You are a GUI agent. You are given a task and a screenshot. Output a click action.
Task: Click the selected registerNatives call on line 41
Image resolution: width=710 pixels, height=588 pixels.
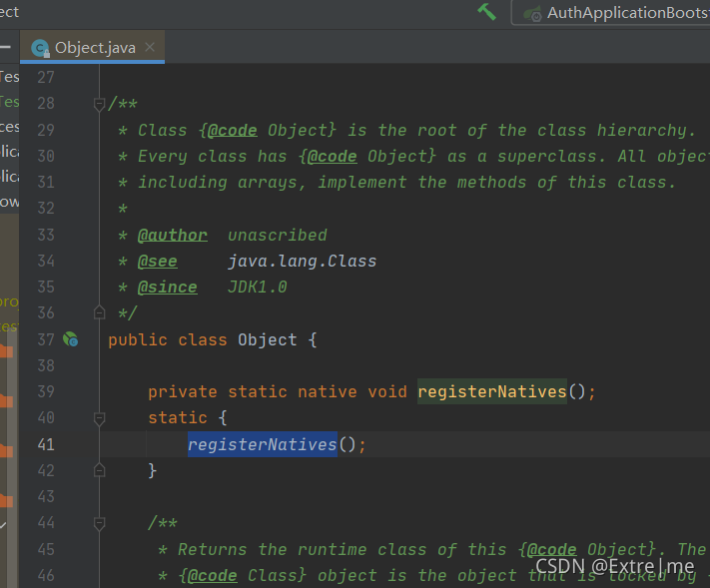263,444
